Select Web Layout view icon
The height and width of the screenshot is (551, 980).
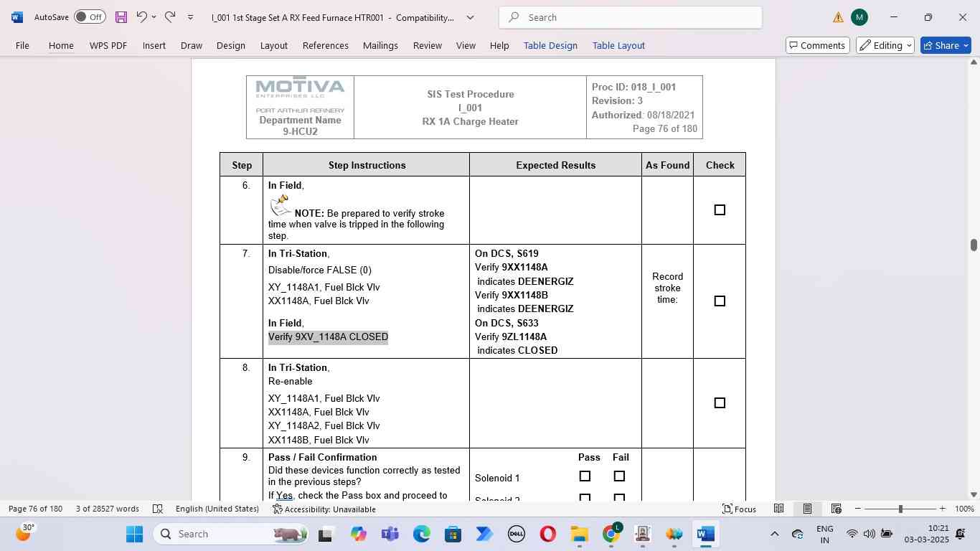click(836, 509)
